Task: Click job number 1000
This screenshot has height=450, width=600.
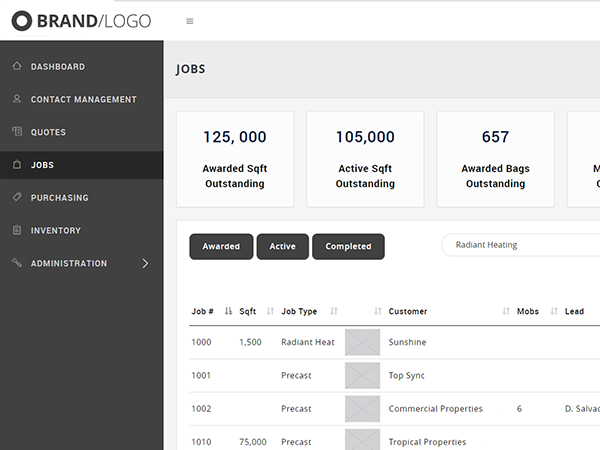Action: point(201,342)
